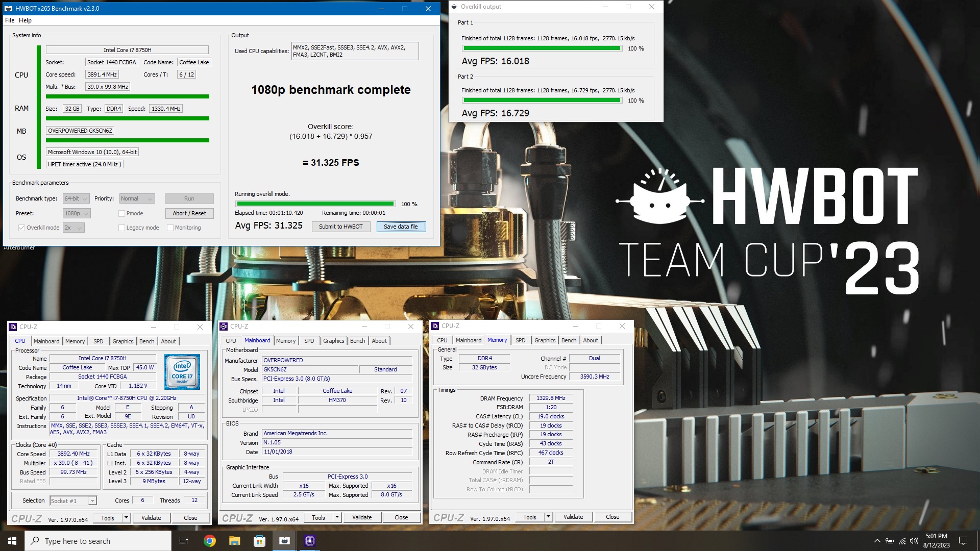Open Task View from taskbar
The height and width of the screenshot is (551, 980).
coord(184,541)
